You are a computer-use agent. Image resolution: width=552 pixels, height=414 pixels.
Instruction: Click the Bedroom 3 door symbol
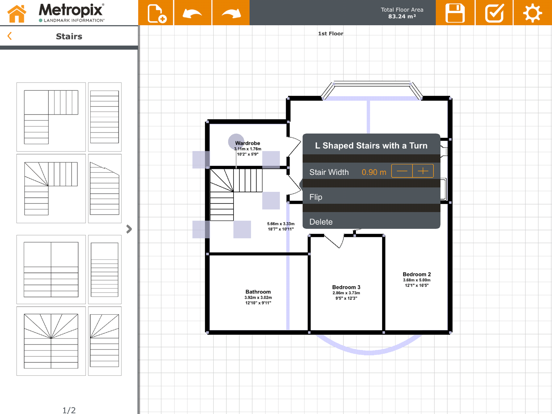tap(333, 242)
